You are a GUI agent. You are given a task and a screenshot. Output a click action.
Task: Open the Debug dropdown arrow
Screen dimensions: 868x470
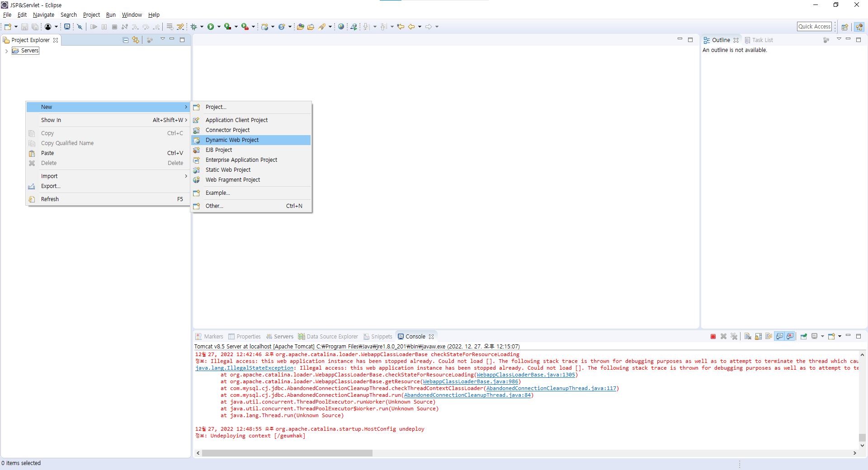click(202, 27)
